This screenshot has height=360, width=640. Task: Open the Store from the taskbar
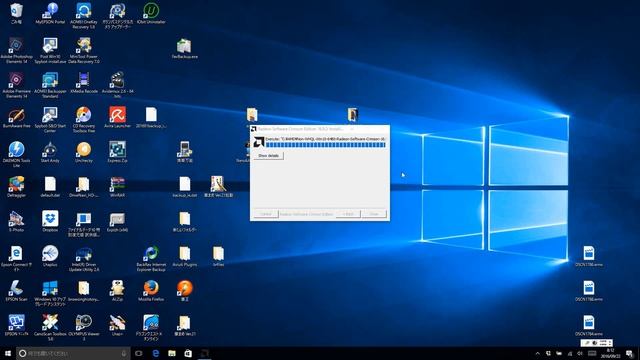click(x=188, y=353)
